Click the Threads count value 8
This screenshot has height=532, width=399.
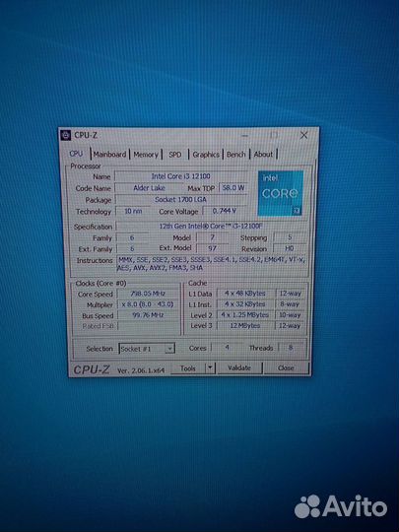(x=291, y=348)
